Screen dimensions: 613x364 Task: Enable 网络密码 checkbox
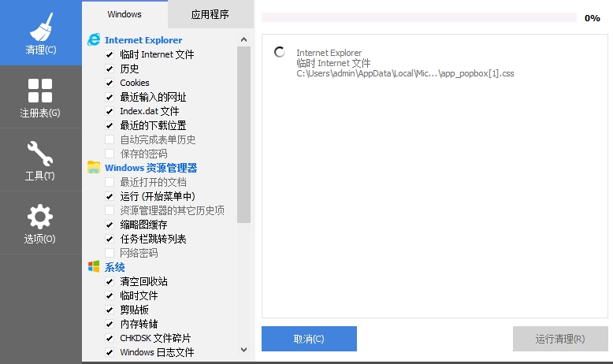110,253
